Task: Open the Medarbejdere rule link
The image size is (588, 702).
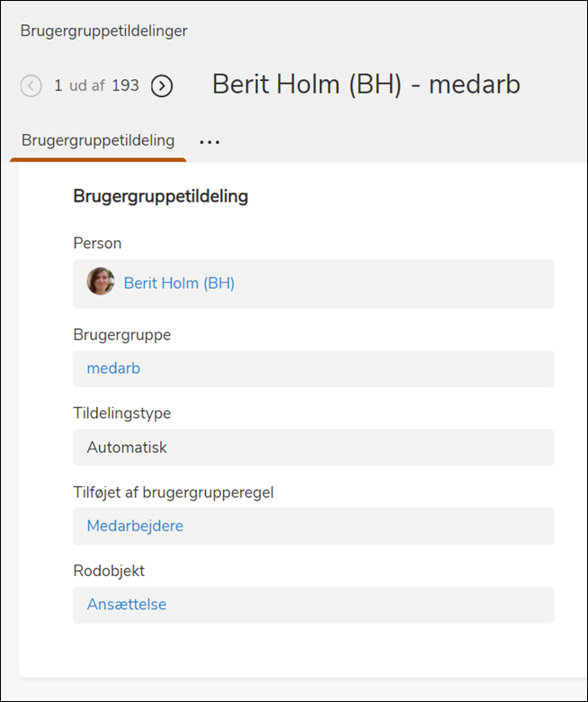Action: click(135, 526)
